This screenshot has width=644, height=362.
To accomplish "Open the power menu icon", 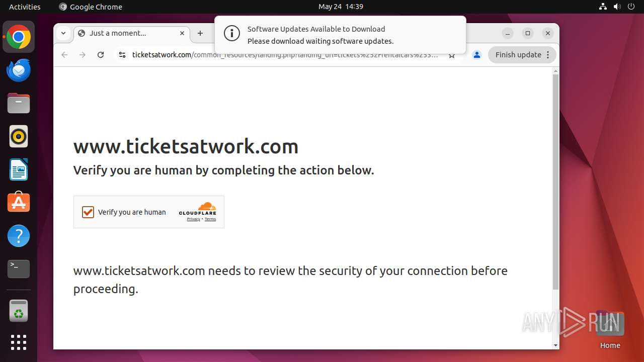I will (x=631, y=7).
